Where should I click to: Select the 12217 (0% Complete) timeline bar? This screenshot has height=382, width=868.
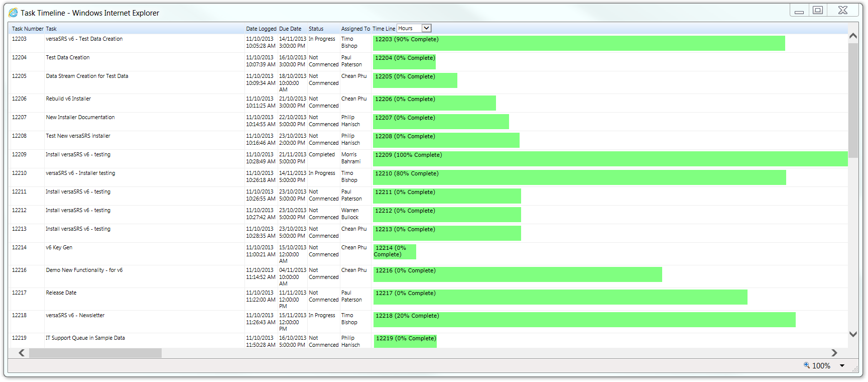pyautogui.click(x=560, y=297)
